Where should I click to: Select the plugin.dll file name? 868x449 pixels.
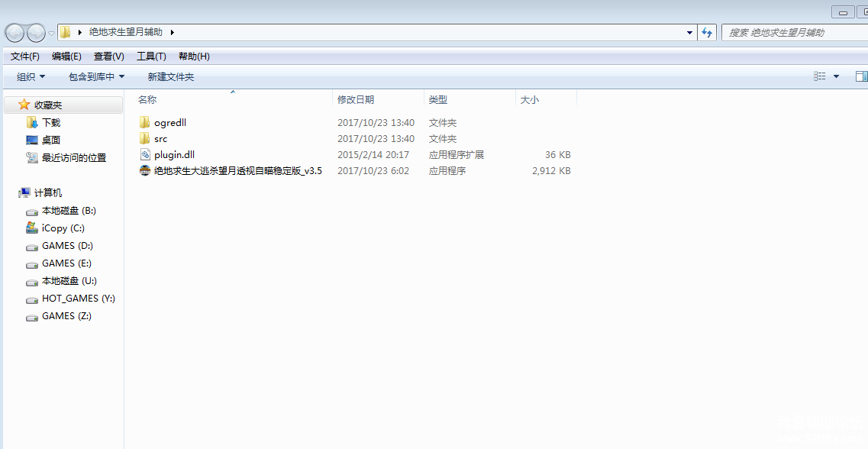174,155
